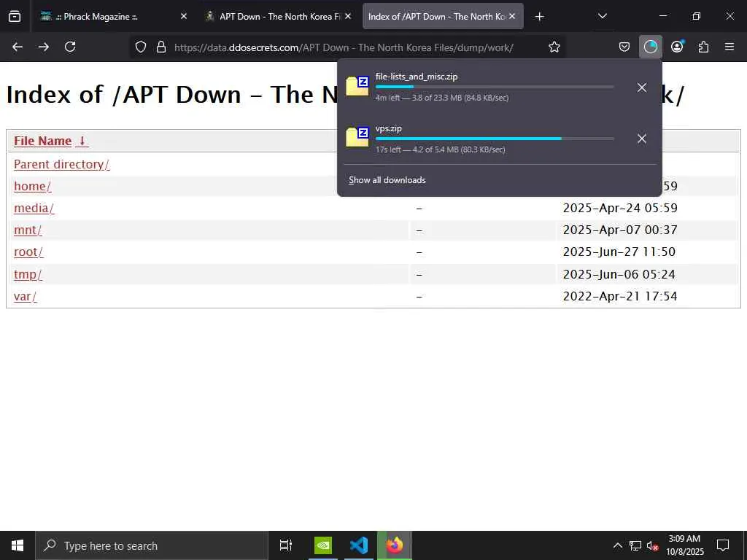The width and height of the screenshot is (747, 560).
Task: Click the vps.zip file icon
Action: [x=357, y=138]
